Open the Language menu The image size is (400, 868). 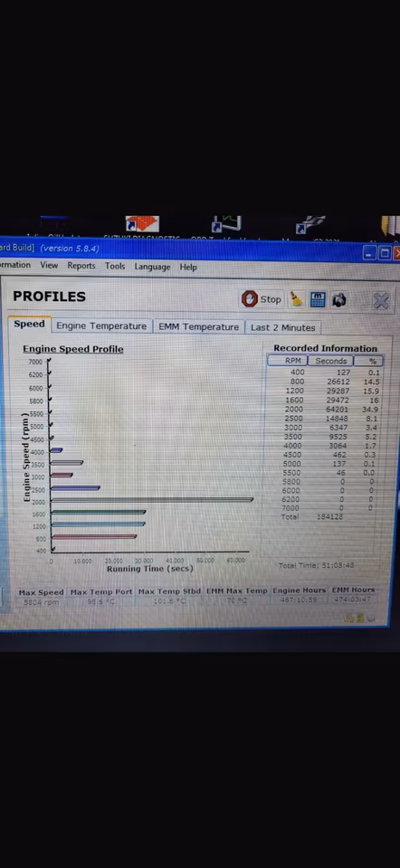point(152,267)
